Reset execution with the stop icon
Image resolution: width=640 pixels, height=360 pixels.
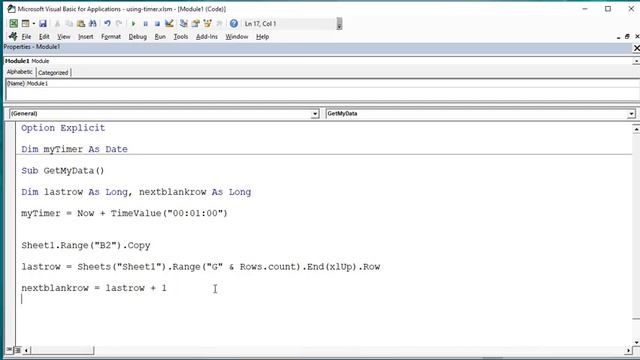pos(157,24)
